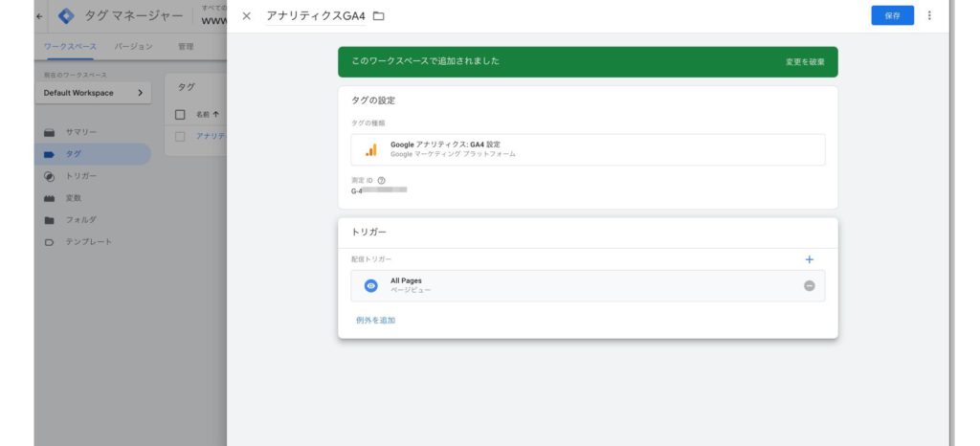This screenshot has height=446, width=980.
Task: Click the タグの設定 section heading
Action: pos(373,100)
